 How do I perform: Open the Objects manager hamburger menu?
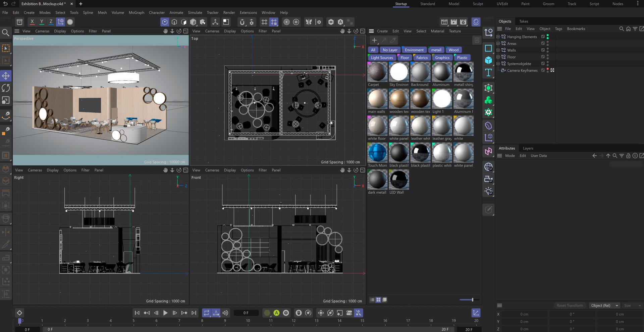coord(499,29)
